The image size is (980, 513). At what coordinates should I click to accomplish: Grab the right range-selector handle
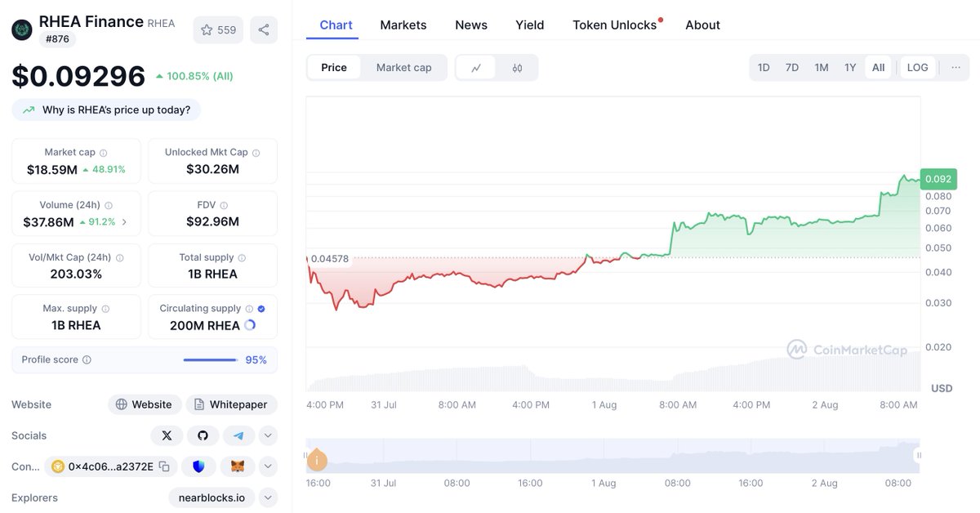920,455
